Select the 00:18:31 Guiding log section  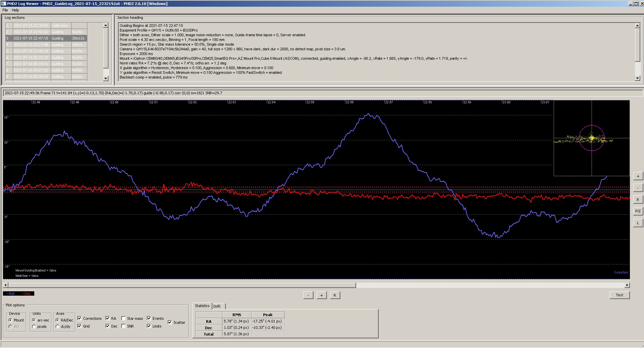46,64
